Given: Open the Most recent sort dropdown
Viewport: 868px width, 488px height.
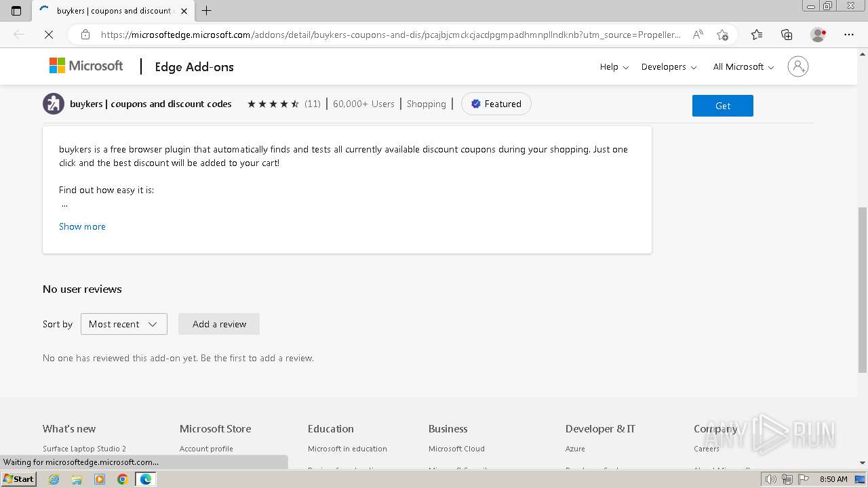Looking at the screenshot, I should click(x=123, y=324).
